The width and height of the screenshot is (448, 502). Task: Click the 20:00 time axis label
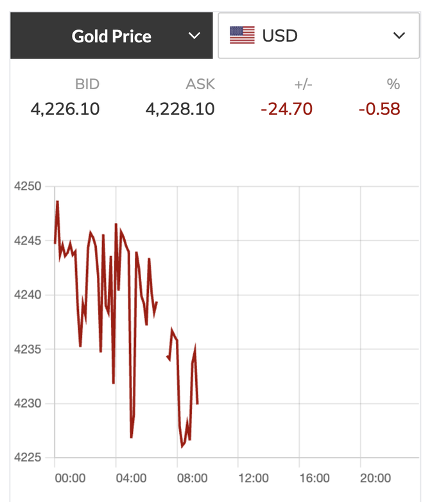(375, 478)
